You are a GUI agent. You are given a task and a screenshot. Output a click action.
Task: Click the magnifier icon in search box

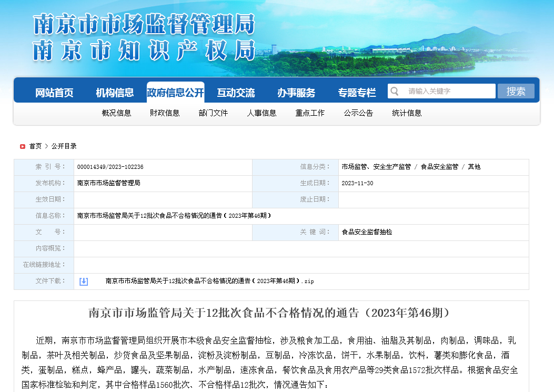[395, 91]
